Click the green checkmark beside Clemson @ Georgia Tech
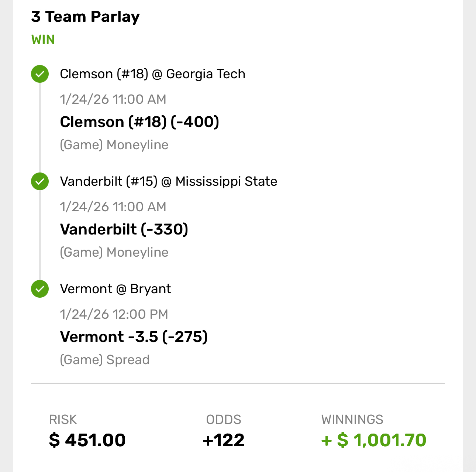The width and height of the screenshot is (476, 472). click(x=40, y=74)
